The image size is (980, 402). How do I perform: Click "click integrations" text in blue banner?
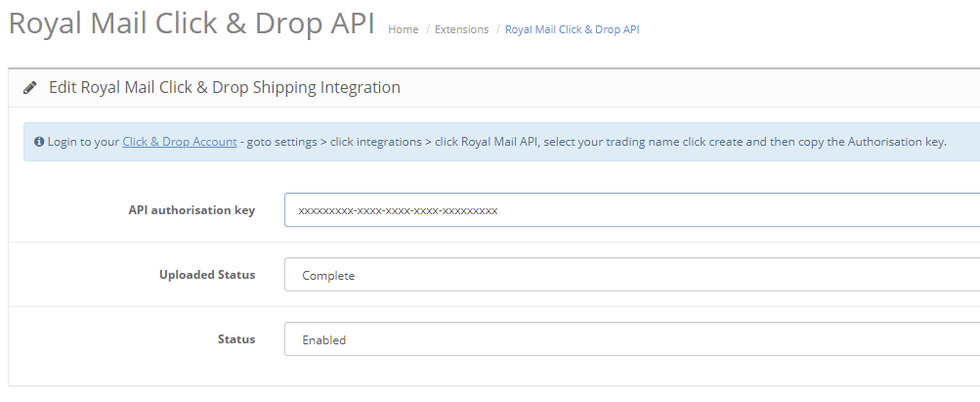pos(375,142)
